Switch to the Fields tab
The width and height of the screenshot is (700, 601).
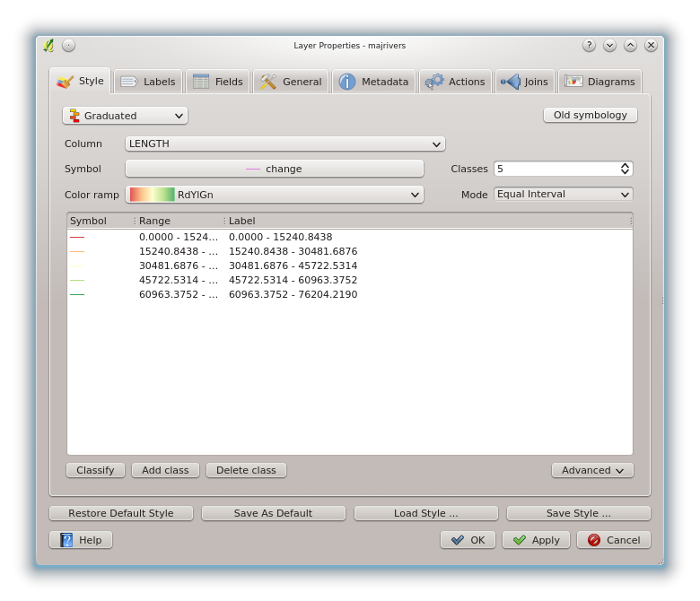pyautogui.click(x=218, y=82)
